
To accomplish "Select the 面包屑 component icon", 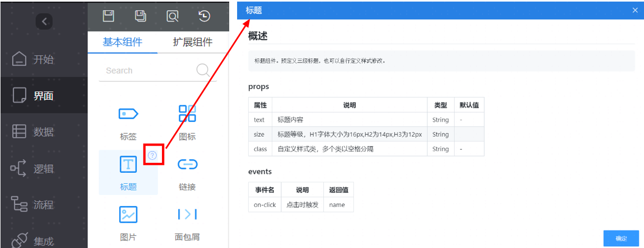I will tap(187, 214).
